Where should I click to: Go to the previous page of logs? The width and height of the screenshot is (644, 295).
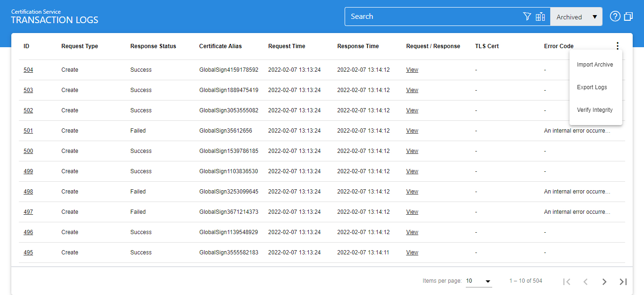pyautogui.click(x=585, y=282)
